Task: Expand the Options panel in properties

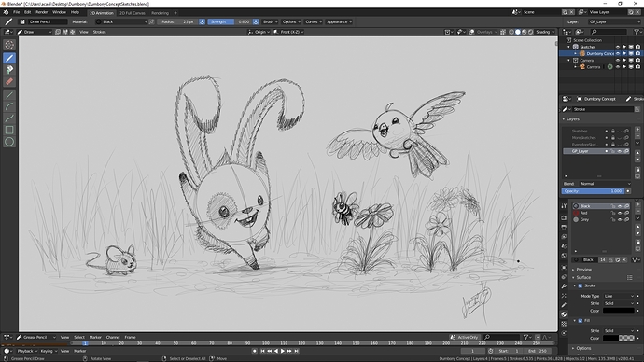Action: coord(582,348)
